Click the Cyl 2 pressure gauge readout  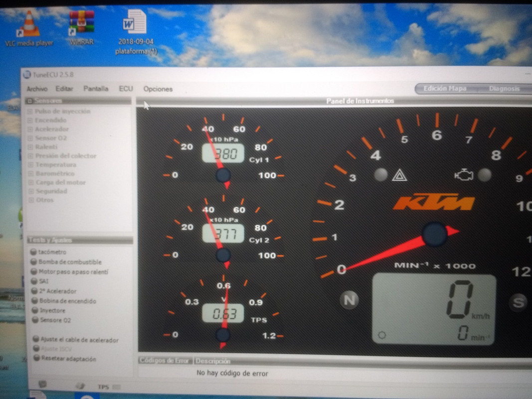click(223, 233)
